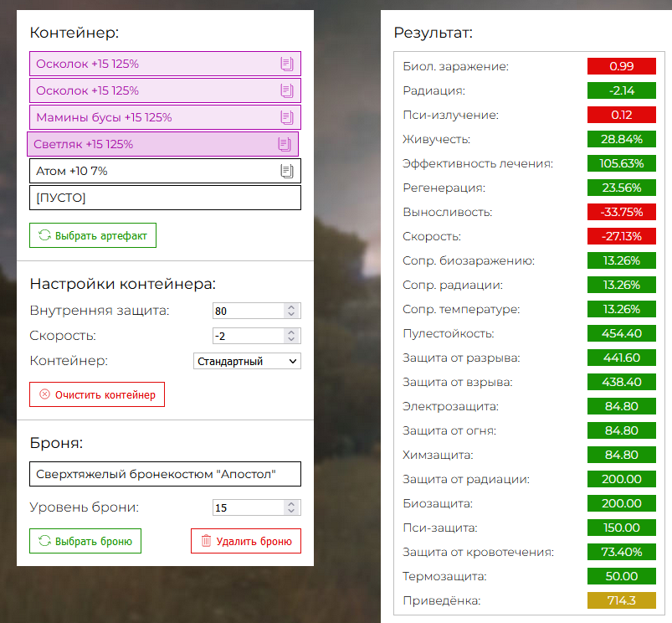Select the empty [ПУСТО] artifact slot
This screenshot has width=672, height=623.
tap(165, 198)
